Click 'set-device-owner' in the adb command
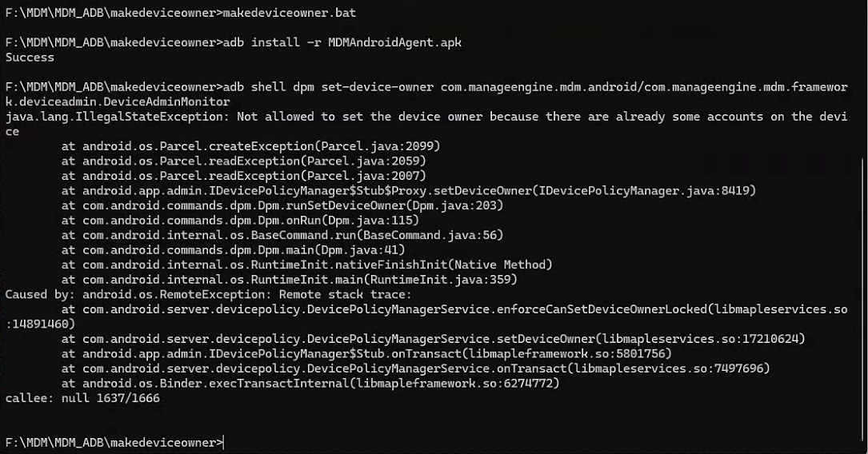868x454 pixels. pos(378,87)
